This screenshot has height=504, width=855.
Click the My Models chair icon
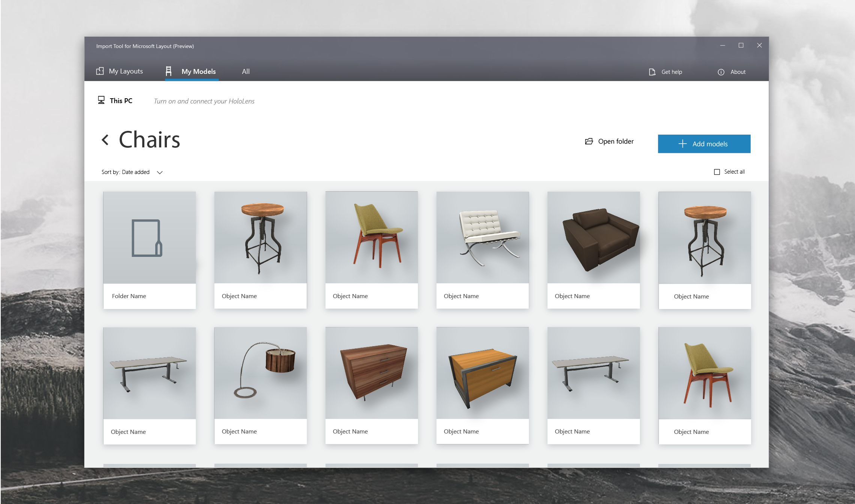[169, 71]
